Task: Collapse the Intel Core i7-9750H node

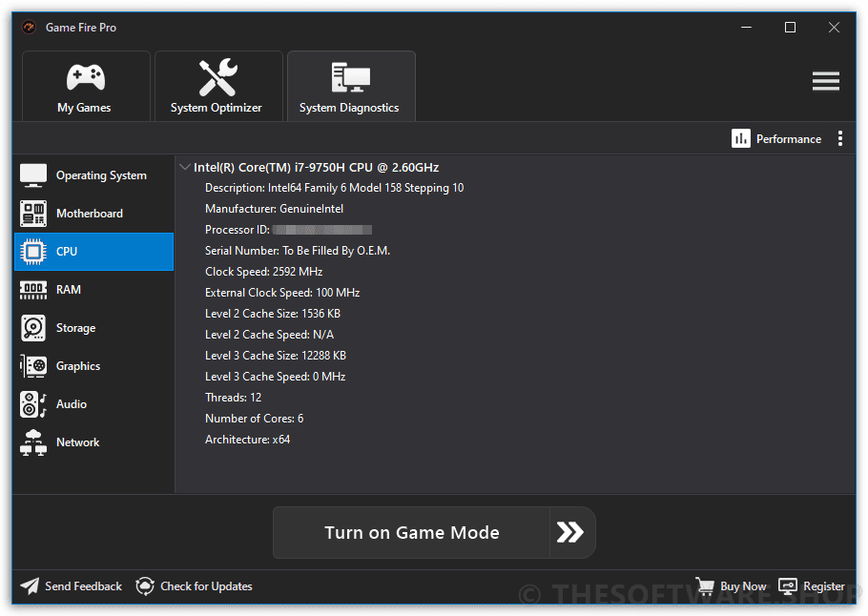Action: 185,167
